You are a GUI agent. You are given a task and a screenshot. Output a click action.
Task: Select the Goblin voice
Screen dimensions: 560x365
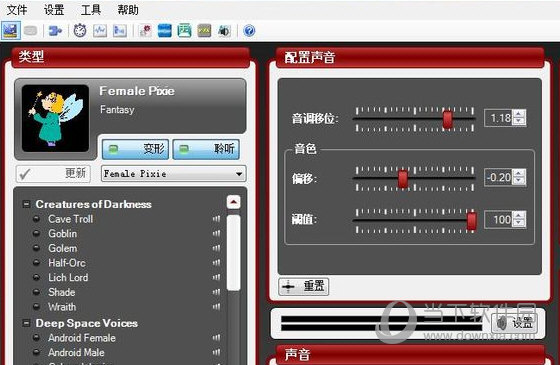coord(62,234)
